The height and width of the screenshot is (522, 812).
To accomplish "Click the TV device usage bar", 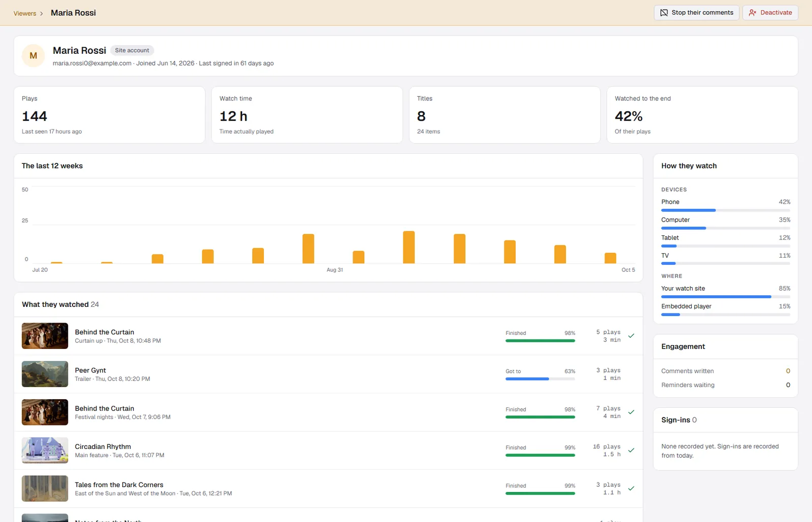I will 726,264.
